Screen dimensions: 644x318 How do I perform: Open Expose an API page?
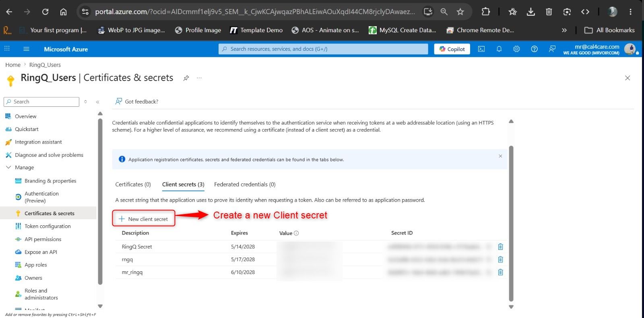tap(41, 252)
